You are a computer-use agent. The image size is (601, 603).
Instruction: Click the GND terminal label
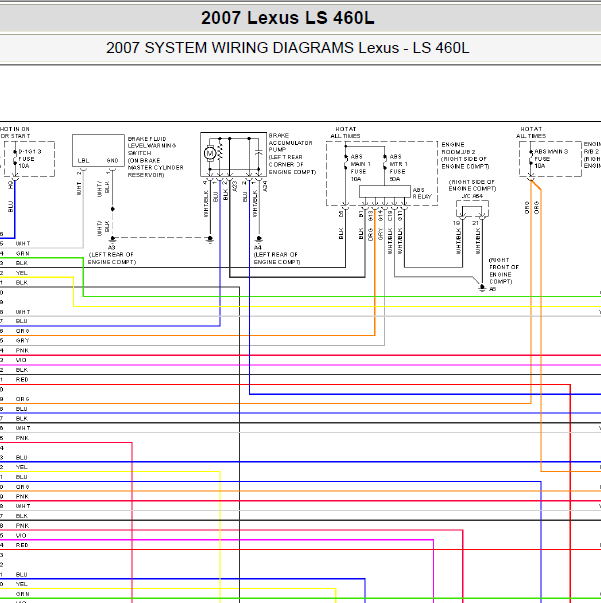coord(112,161)
